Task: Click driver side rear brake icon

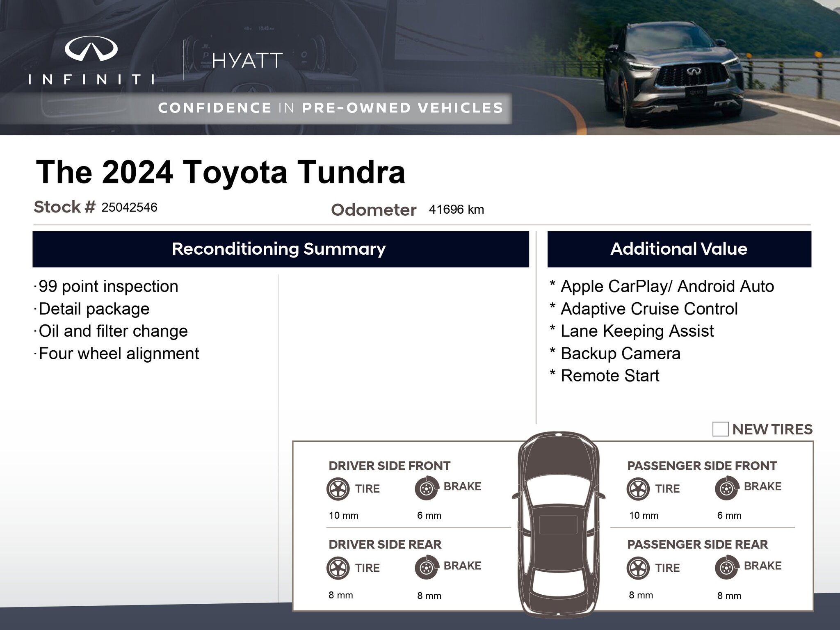Action: [x=427, y=568]
